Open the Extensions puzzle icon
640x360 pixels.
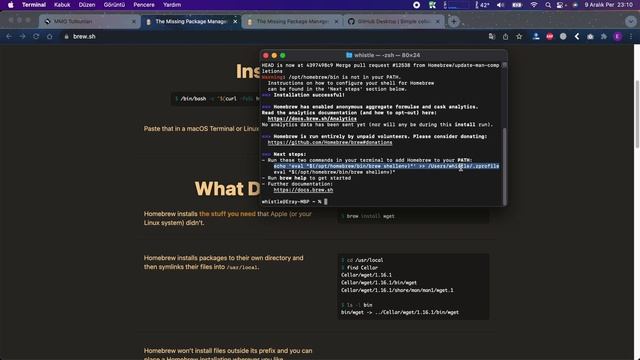604,36
